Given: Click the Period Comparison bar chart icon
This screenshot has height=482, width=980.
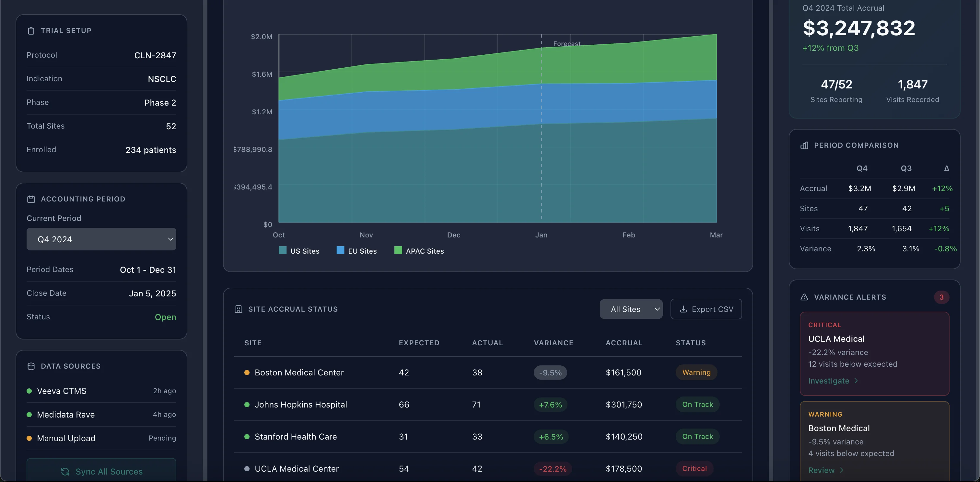Looking at the screenshot, I should [804, 145].
